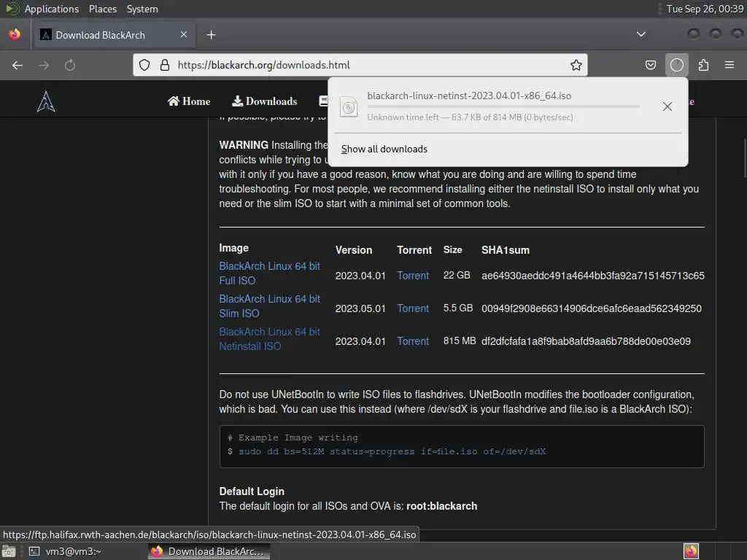
Task: Click the root:blackarch default login text
Action: (x=441, y=506)
